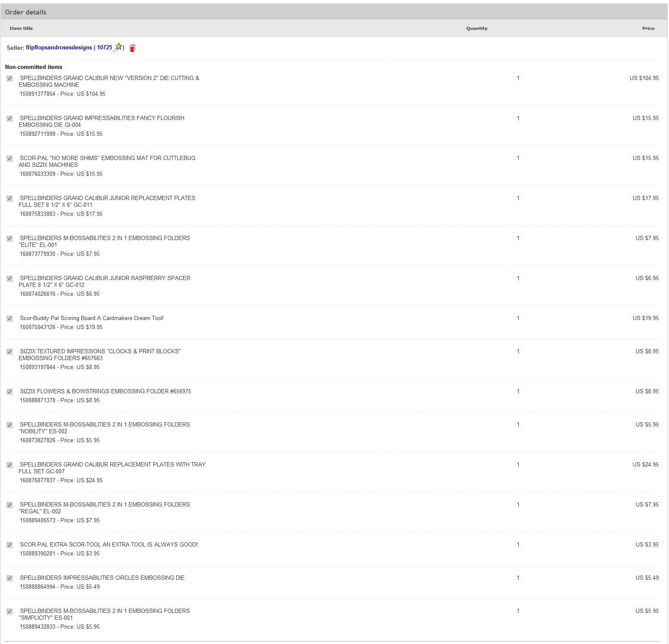The height and width of the screenshot is (644, 669).
Task: Uncheck the Grand Calibur Version 2 machine item
Action: tap(9, 79)
